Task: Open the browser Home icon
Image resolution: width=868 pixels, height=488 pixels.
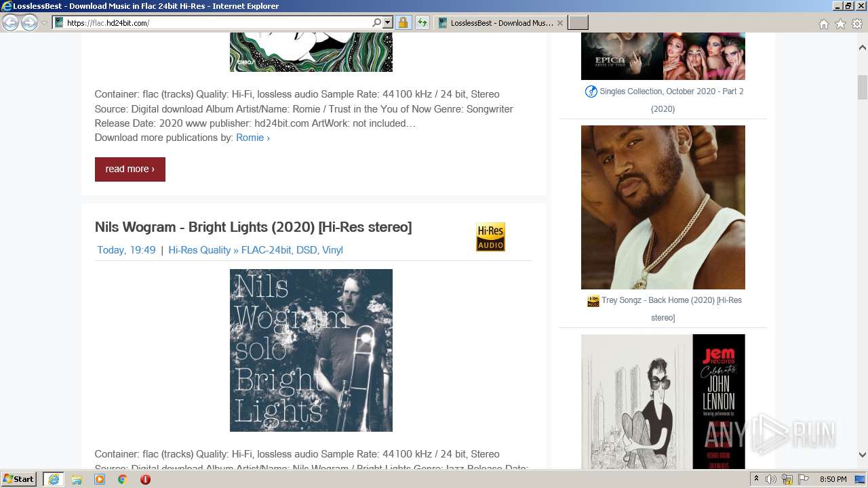Action: [823, 24]
